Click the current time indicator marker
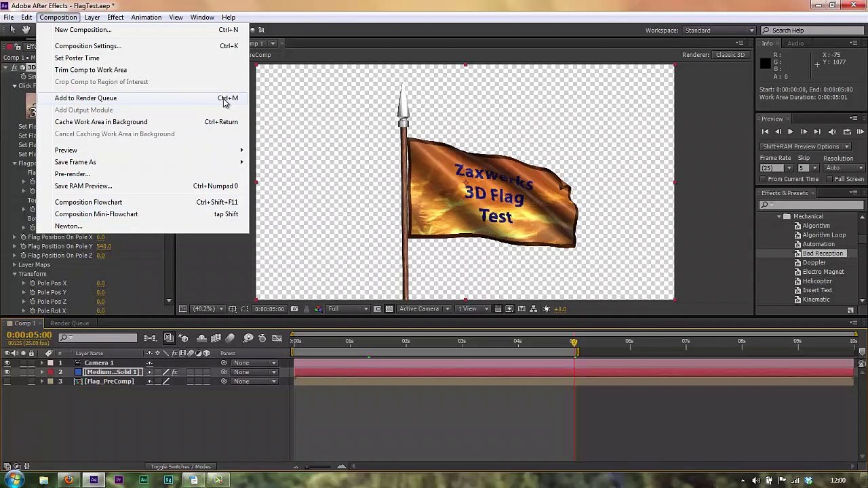The width and height of the screenshot is (868, 488). pyautogui.click(x=574, y=343)
